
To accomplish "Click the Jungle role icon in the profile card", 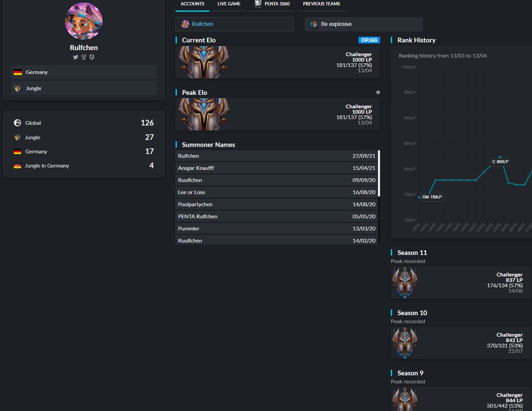I will (x=18, y=88).
